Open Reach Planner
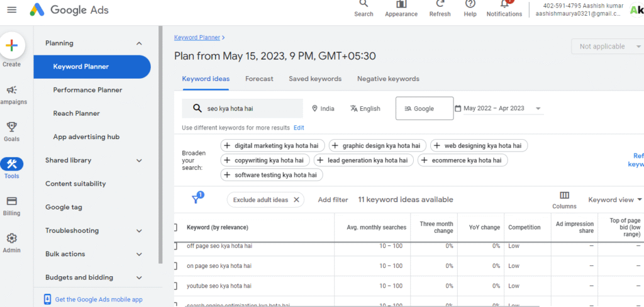The image size is (644, 307). (x=76, y=113)
